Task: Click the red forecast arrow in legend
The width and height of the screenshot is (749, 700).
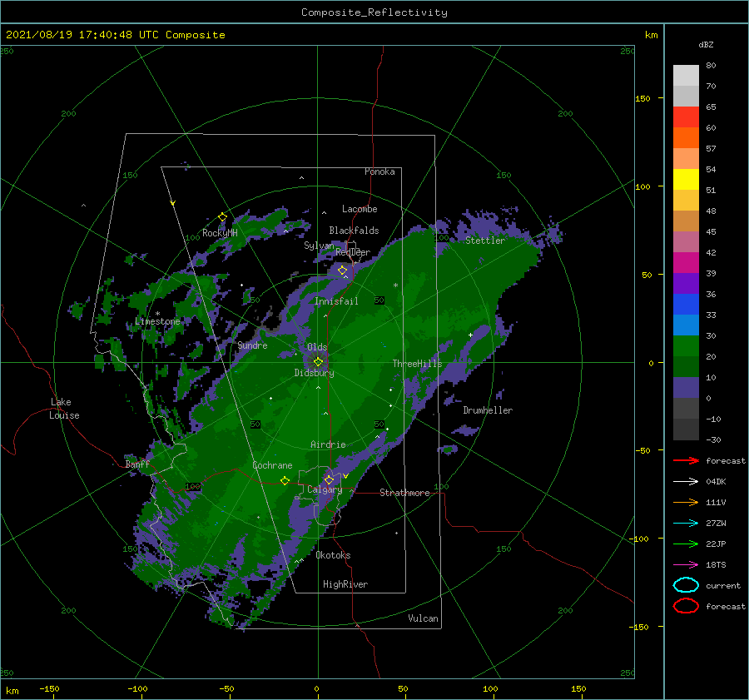Action: tap(686, 460)
